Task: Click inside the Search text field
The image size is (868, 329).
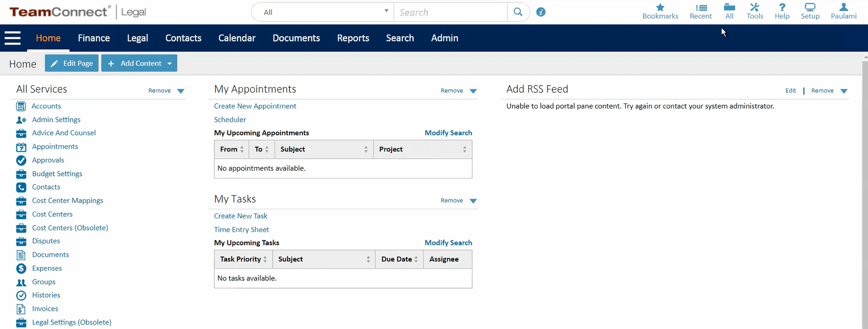Action: 450,13
